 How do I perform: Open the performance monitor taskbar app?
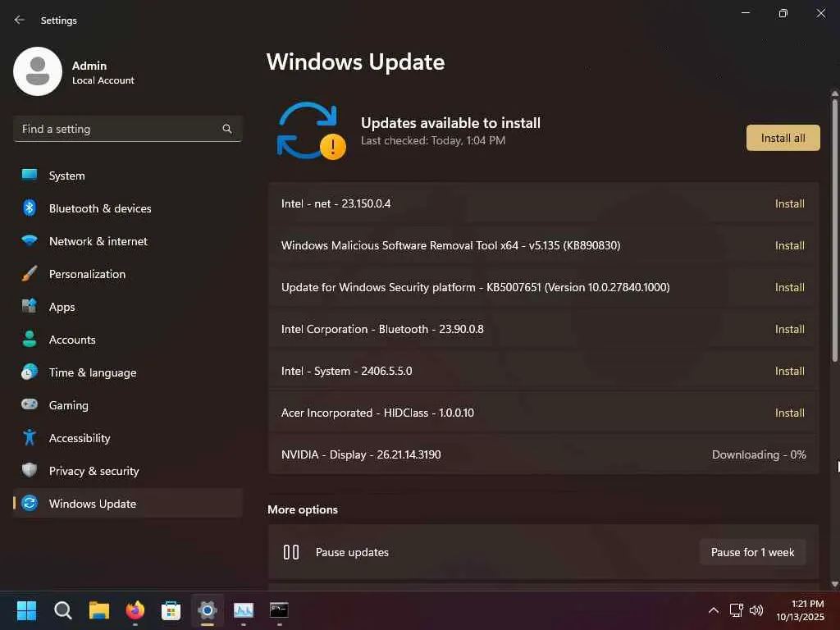(x=243, y=609)
